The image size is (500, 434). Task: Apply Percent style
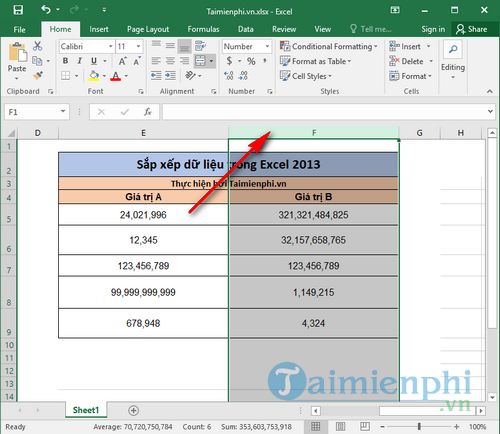click(251, 61)
